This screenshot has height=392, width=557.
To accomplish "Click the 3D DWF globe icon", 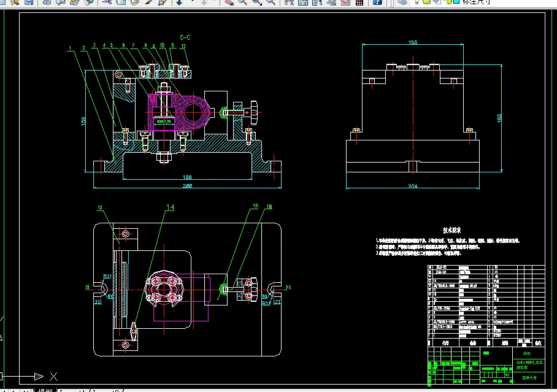I will (89, 2).
